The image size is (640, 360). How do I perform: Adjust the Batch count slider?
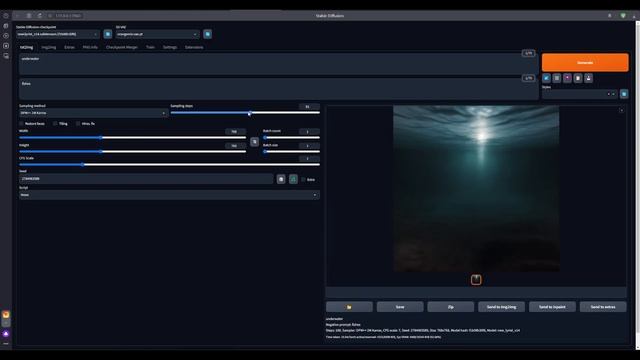pos(291,138)
